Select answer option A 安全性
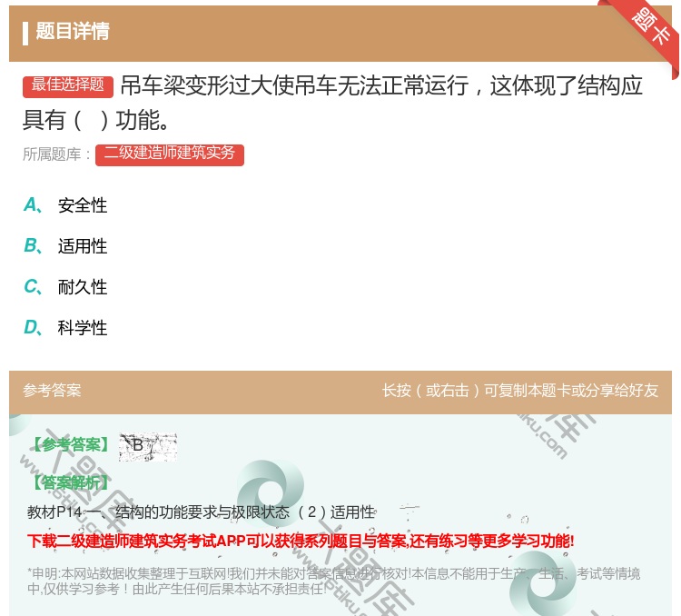 [x=65, y=205]
